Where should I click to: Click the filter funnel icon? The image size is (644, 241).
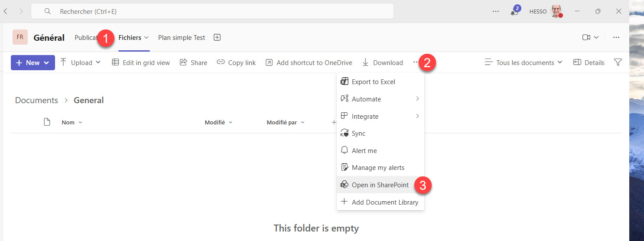(618, 62)
